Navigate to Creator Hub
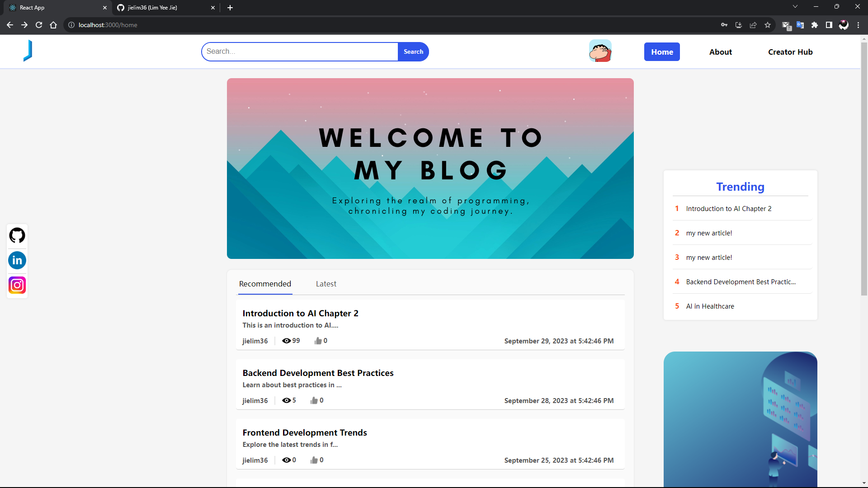This screenshot has height=488, width=868. point(790,52)
